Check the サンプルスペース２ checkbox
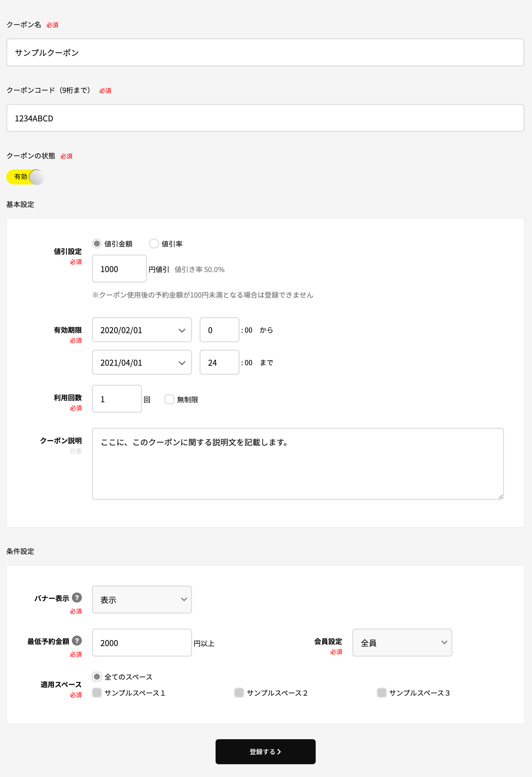 coord(239,693)
